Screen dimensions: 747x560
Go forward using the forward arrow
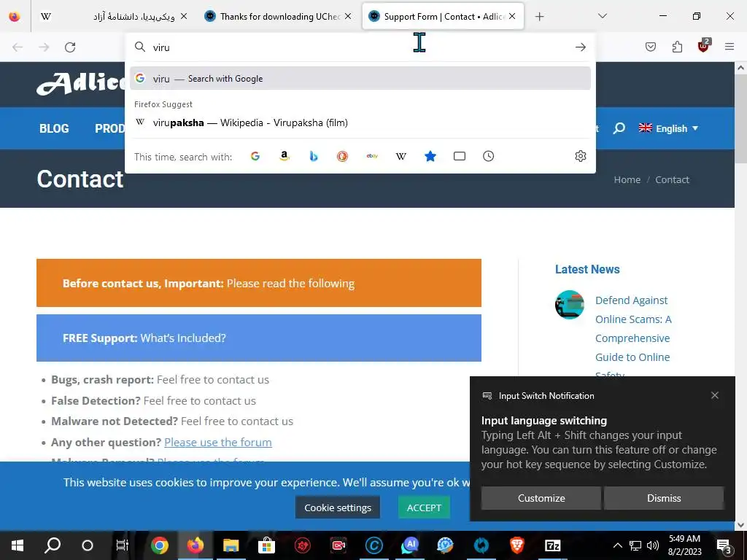point(44,47)
